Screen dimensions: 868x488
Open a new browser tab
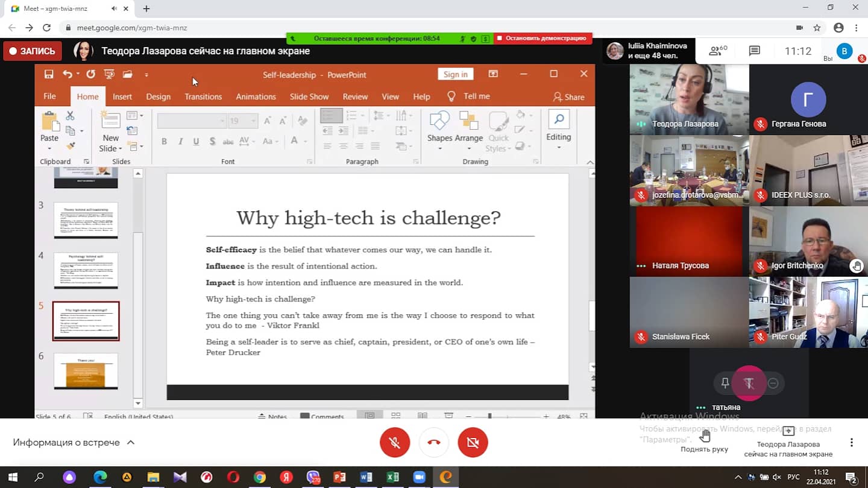146,8
